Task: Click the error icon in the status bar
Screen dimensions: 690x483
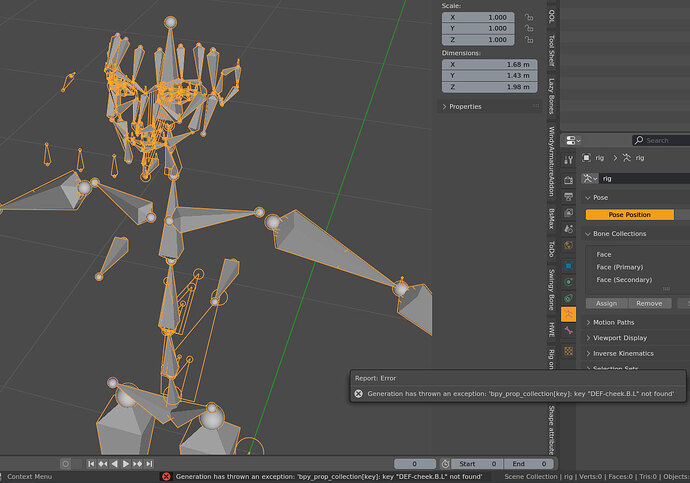Action: click(166, 476)
